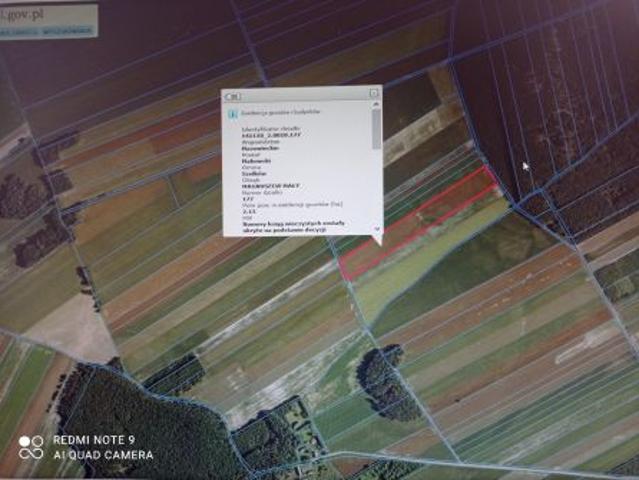Click the parcel area value 2.11

pyautogui.click(x=249, y=211)
